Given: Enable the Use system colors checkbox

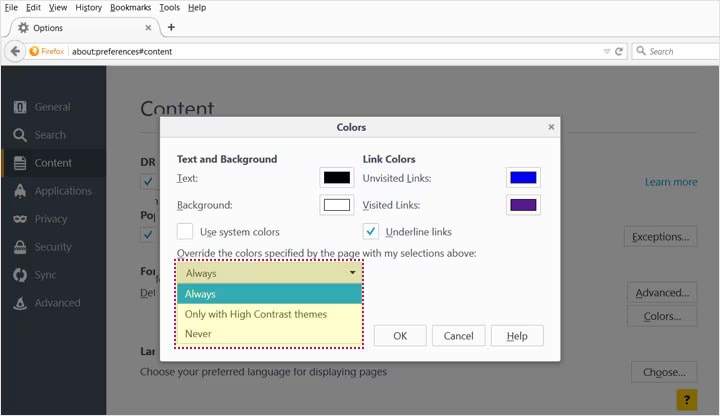Looking at the screenshot, I should coord(185,232).
